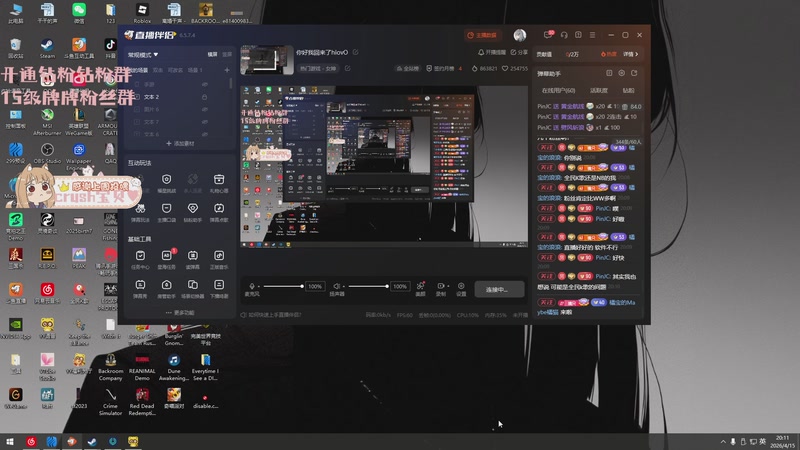
Task: Click stream cover thumbnail
Action: tap(267, 60)
